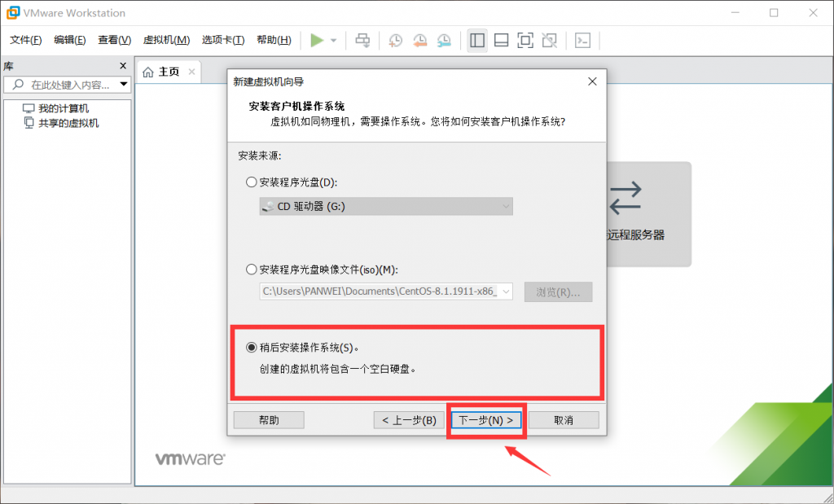The width and height of the screenshot is (834, 504).
Task: Click the send Ctrl+Alt+Del toolbar icon
Action: pyautogui.click(x=362, y=41)
